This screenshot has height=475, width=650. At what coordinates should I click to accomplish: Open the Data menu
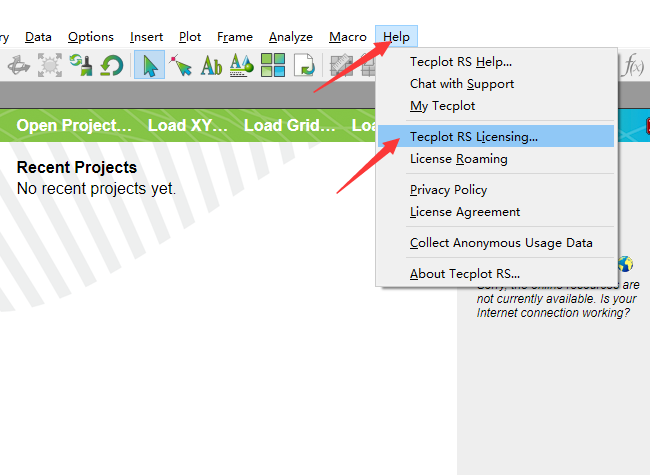tap(38, 36)
